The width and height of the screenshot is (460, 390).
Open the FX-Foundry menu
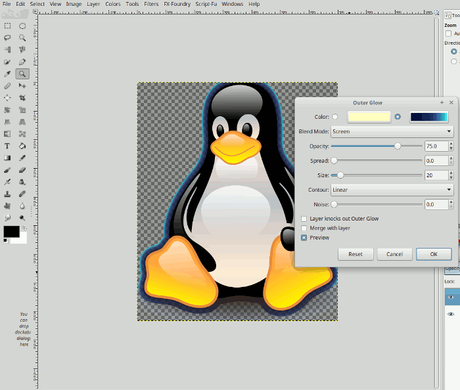(x=177, y=4)
